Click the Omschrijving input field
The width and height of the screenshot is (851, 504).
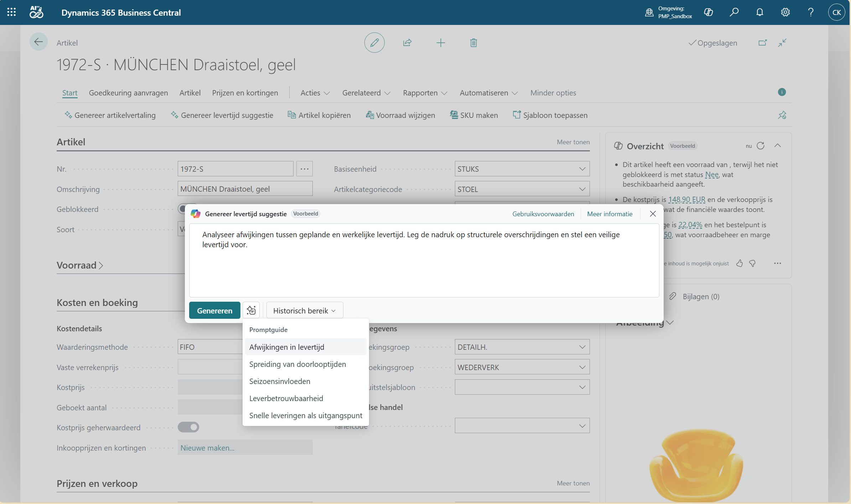(x=245, y=189)
